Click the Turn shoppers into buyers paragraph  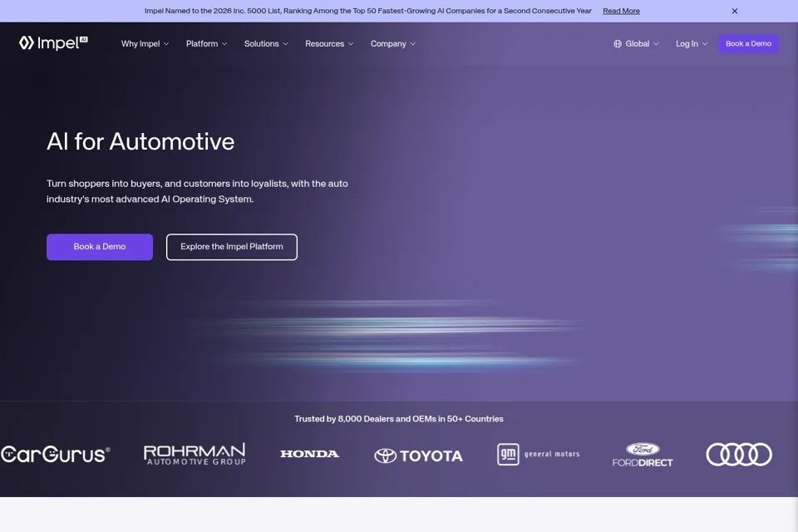click(x=198, y=191)
